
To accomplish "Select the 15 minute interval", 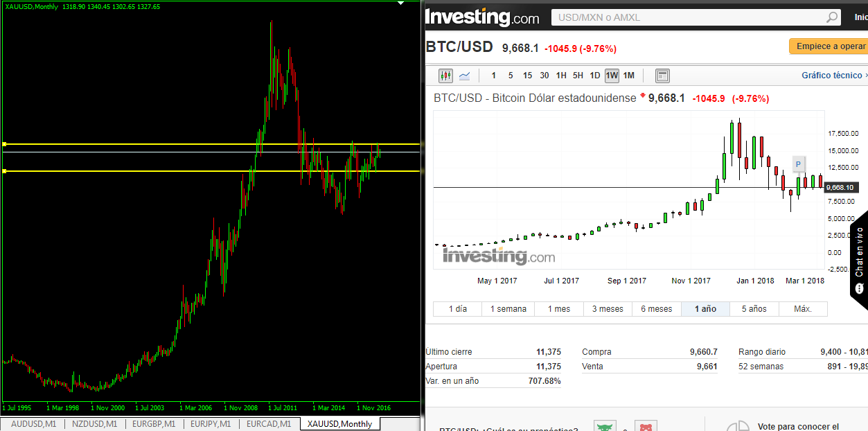I will [528, 76].
